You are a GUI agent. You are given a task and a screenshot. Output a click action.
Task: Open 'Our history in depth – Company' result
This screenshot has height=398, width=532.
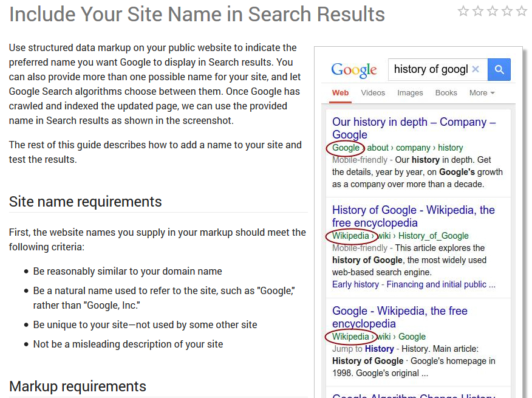414,128
